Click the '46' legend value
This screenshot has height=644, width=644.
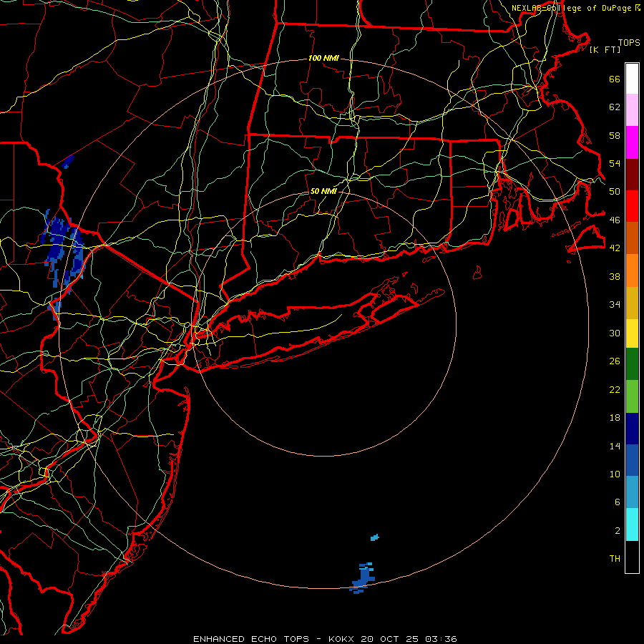pos(615,220)
